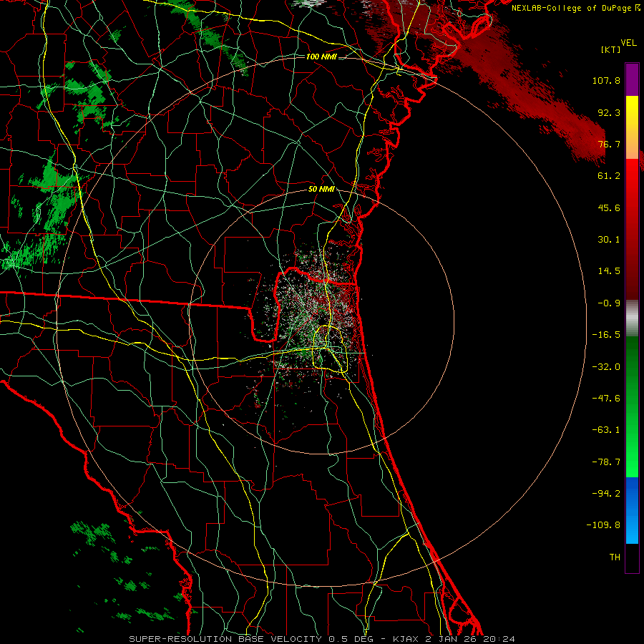Click the 61.2 legend value
Viewport: 644px width, 644px height.
pos(609,176)
